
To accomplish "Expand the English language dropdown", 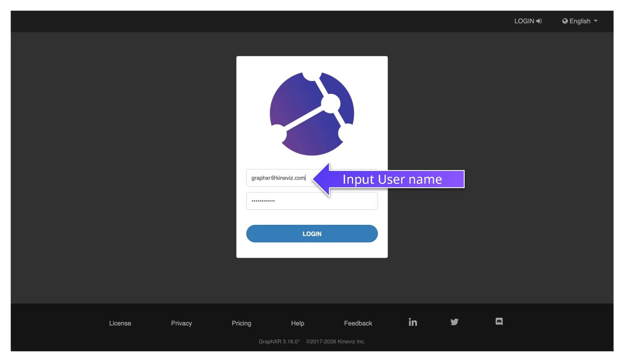I will (580, 21).
